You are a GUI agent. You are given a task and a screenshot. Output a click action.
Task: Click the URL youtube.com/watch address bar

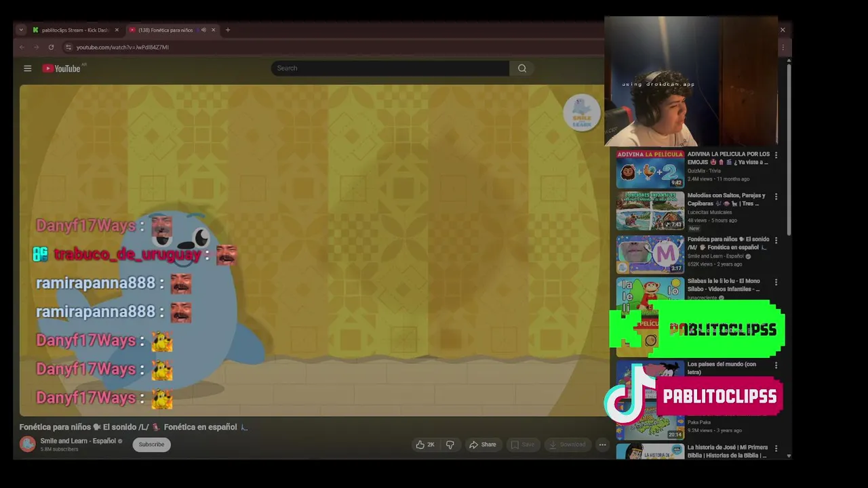click(x=122, y=47)
